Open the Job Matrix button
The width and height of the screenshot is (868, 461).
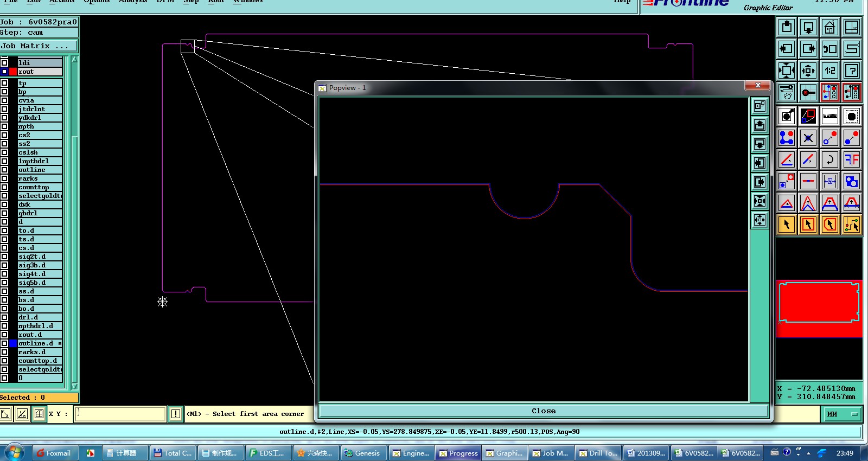point(39,46)
